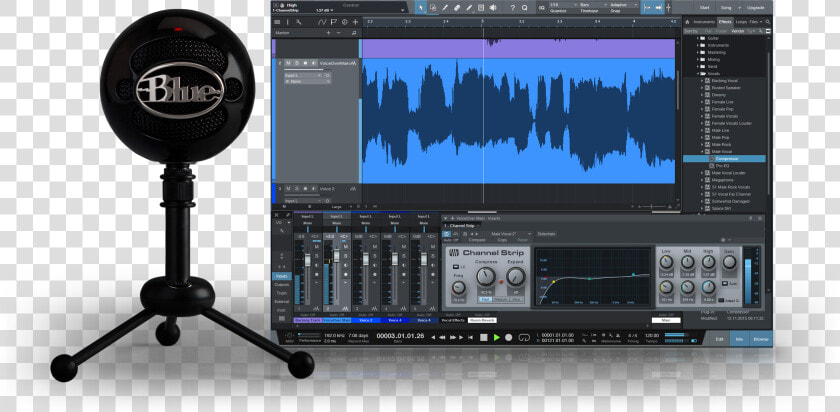Remove a marker with the minus button
This screenshot has width=840, height=412.
pyautogui.click(x=339, y=33)
